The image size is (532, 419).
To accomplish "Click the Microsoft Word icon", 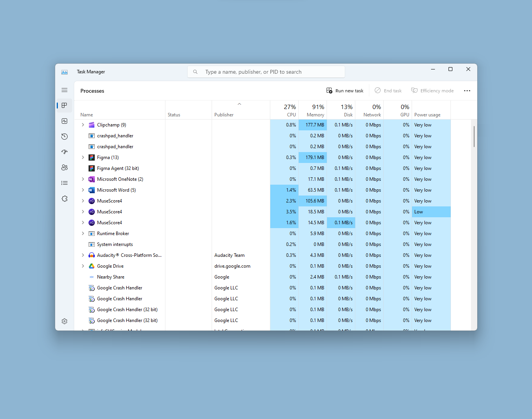I will pos(92,190).
